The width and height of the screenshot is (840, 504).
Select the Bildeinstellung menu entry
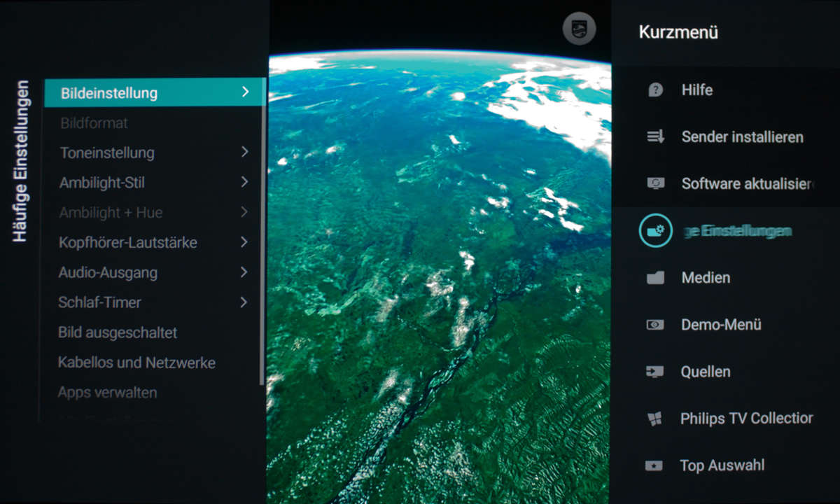tap(154, 92)
